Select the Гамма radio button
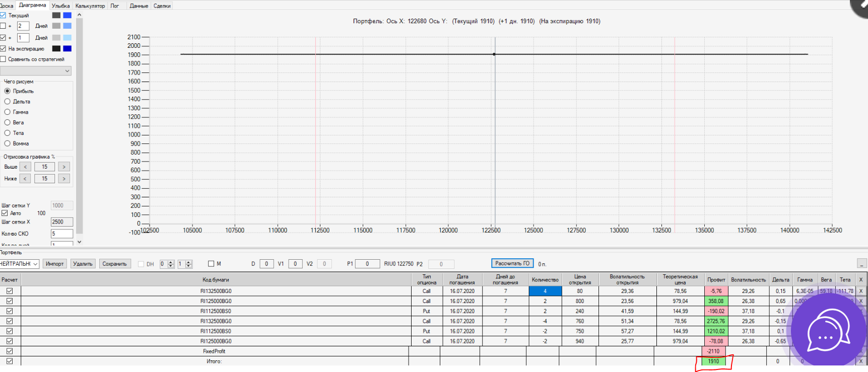 click(x=8, y=112)
